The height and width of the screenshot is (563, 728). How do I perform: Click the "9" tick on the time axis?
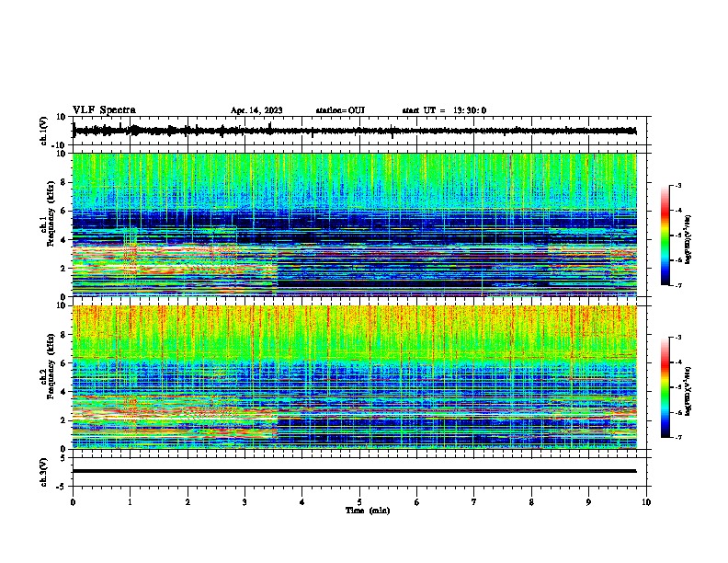coord(588,502)
